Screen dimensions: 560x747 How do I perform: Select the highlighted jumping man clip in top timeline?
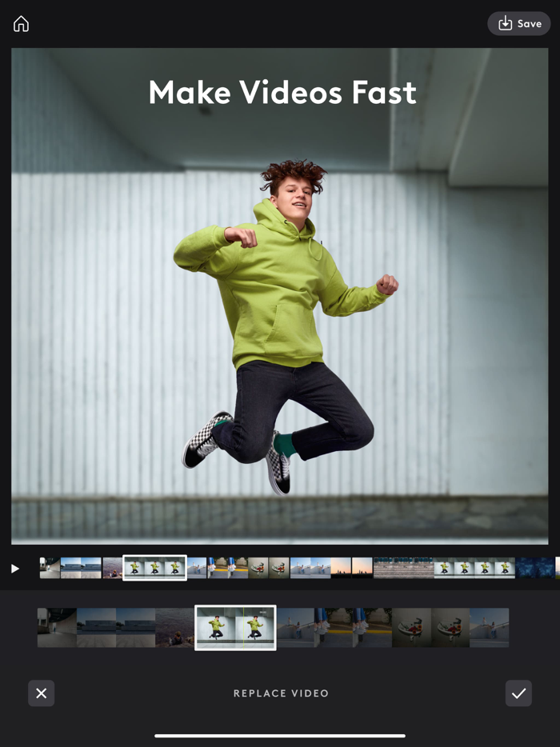pyautogui.click(x=154, y=568)
